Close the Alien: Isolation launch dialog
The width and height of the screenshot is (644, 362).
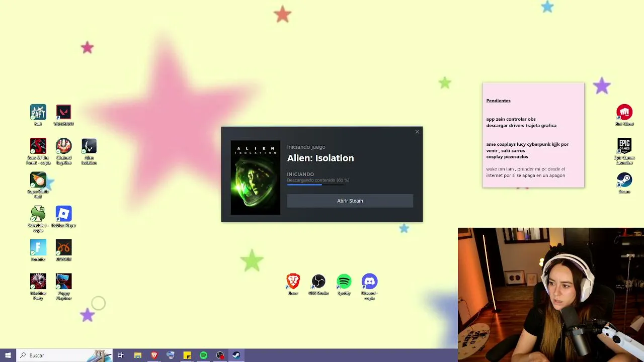(x=417, y=132)
